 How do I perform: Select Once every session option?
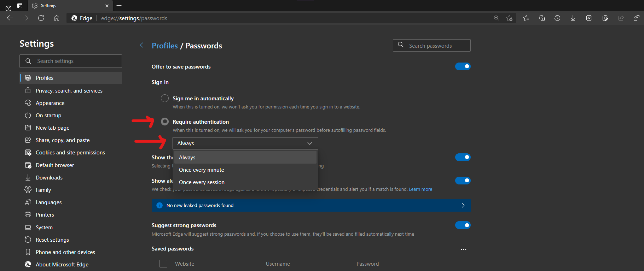202,182
